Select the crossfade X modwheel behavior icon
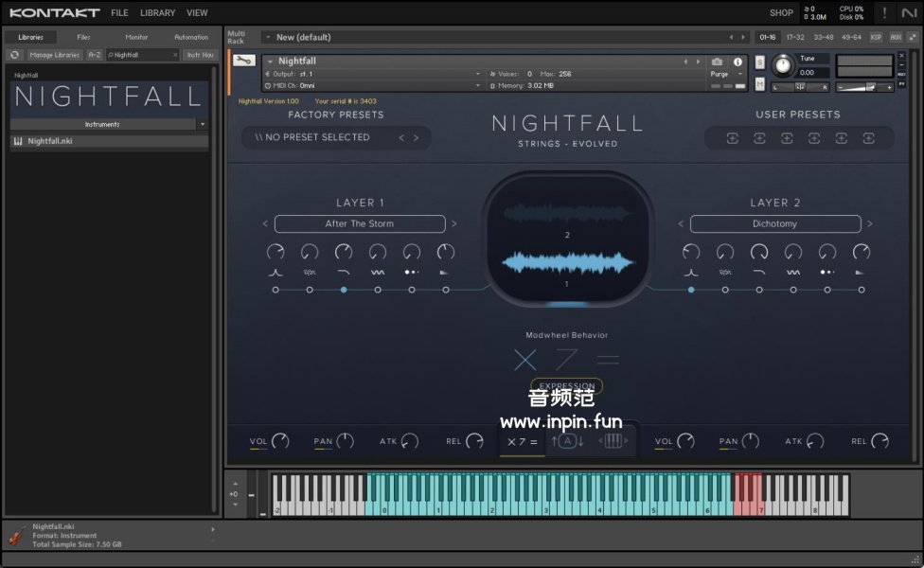This screenshot has height=568, width=924. coord(524,360)
